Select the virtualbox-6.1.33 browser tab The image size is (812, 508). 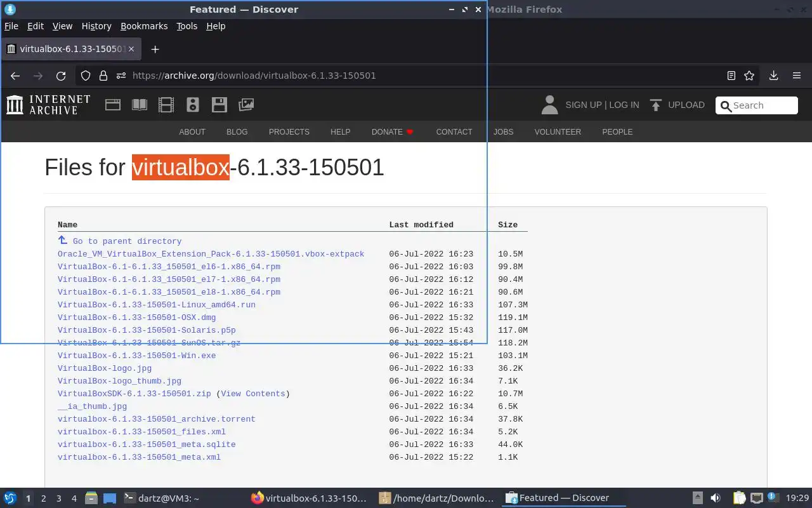[x=70, y=49]
